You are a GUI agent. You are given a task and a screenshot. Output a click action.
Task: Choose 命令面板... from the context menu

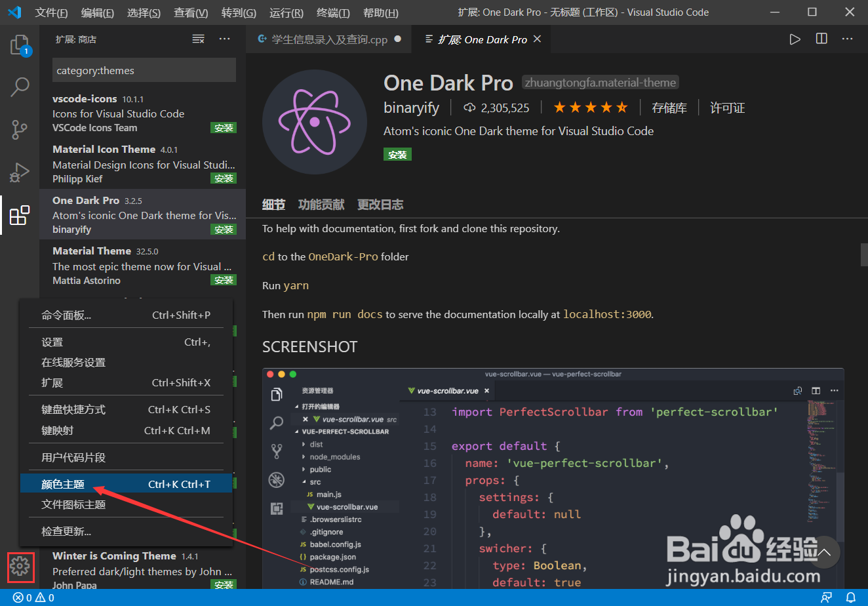coord(126,315)
